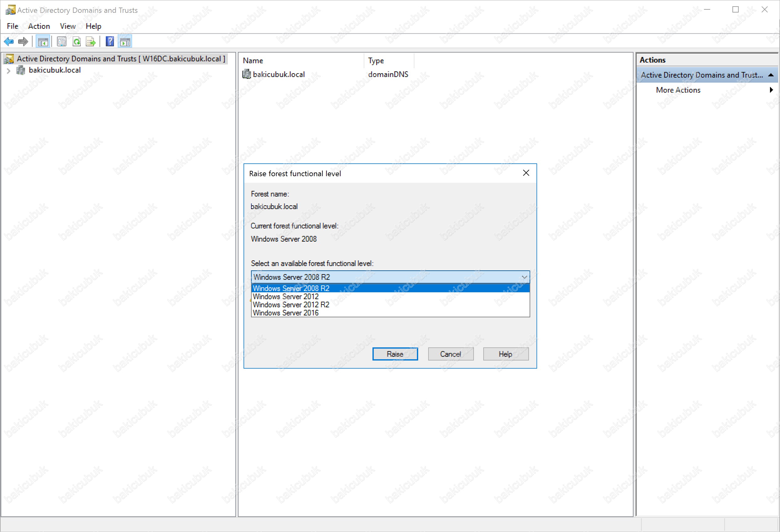Close the Active Directory Domains and Trusts window

(765, 9)
